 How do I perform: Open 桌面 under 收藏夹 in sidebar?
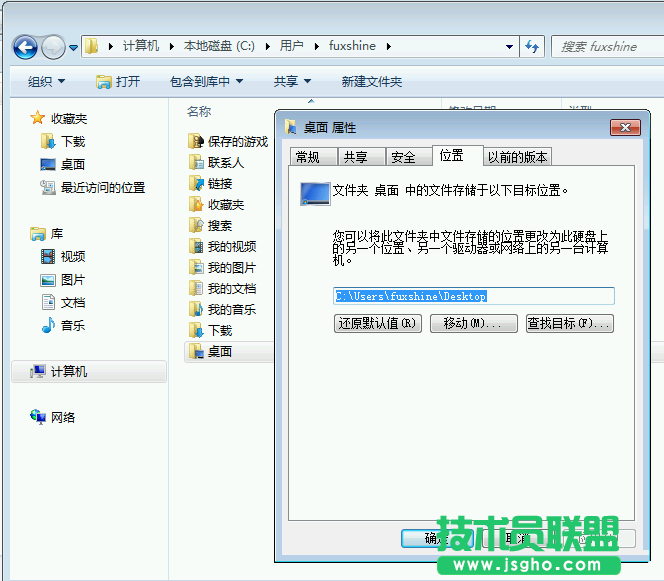pos(63,164)
